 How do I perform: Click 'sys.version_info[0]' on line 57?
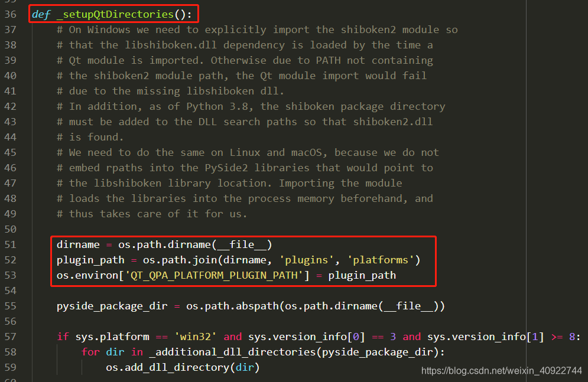pos(306,337)
